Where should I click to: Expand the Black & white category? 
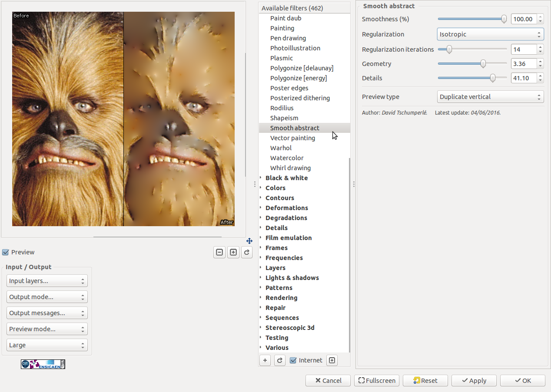pyautogui.click(x=286, y=178)
